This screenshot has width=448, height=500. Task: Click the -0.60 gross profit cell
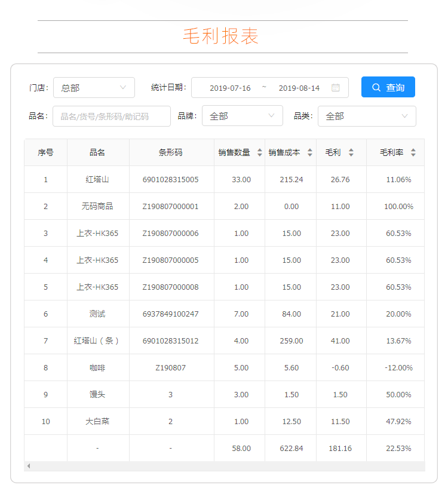341,367
